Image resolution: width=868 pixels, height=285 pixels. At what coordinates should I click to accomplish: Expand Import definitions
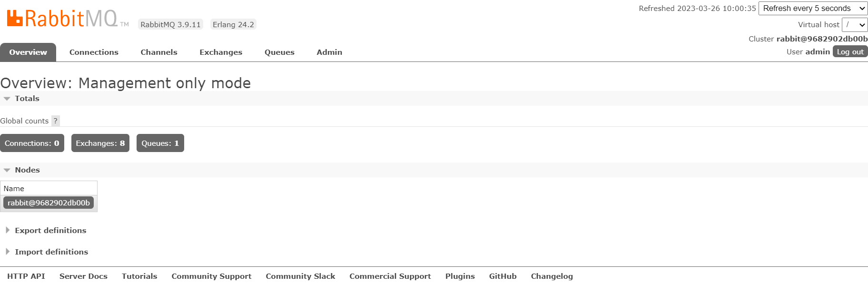pyautogui.click(x=51, y=252)
